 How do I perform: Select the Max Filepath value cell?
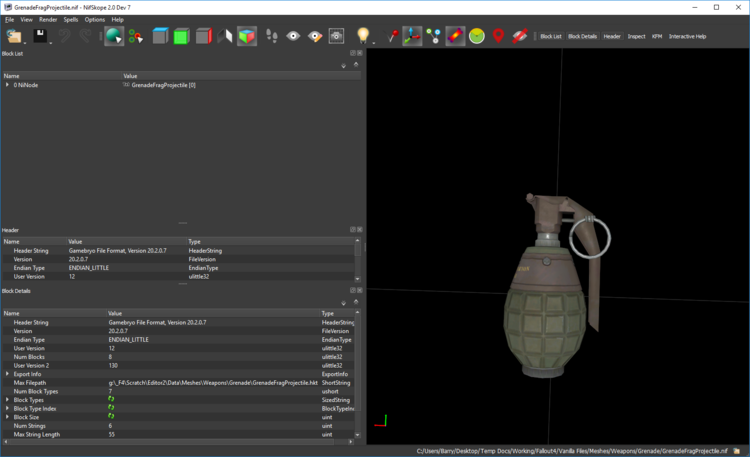pyautogui.click(x=213, y=382)
